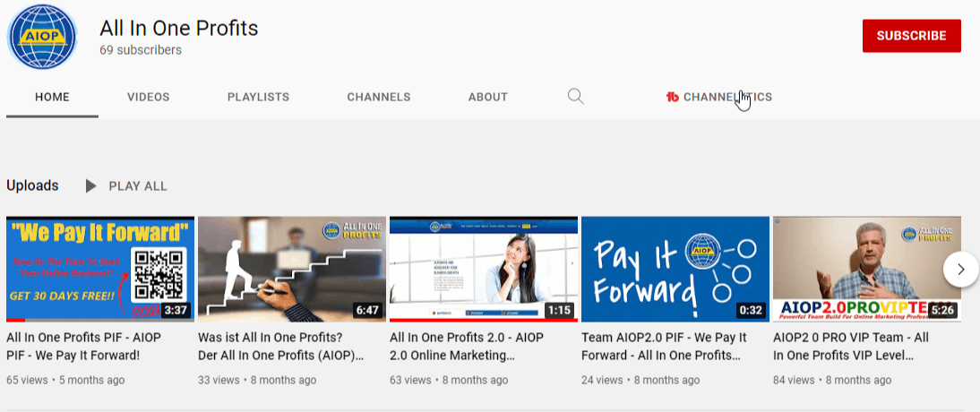The image size is (980, 412).
Task: Open the Playlists tab
Action: pos(258,97)
